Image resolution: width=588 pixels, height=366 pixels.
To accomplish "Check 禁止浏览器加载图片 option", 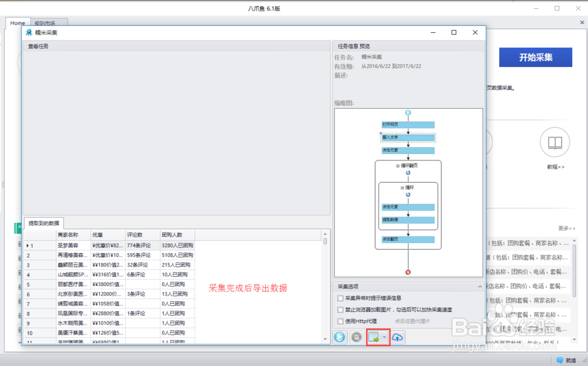I will [x=340, y=310].
